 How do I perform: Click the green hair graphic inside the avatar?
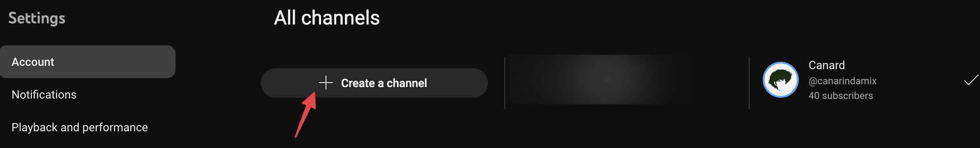[779, 78]
